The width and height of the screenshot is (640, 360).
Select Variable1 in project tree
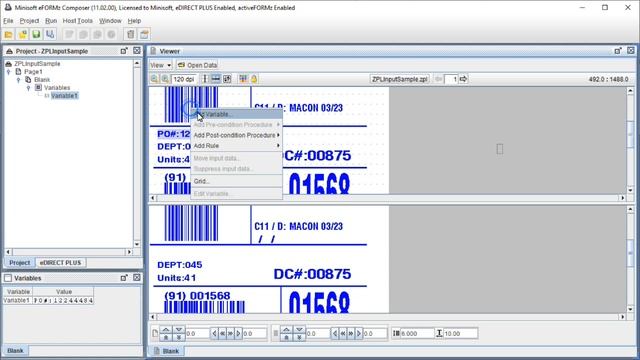pos(64,96)
